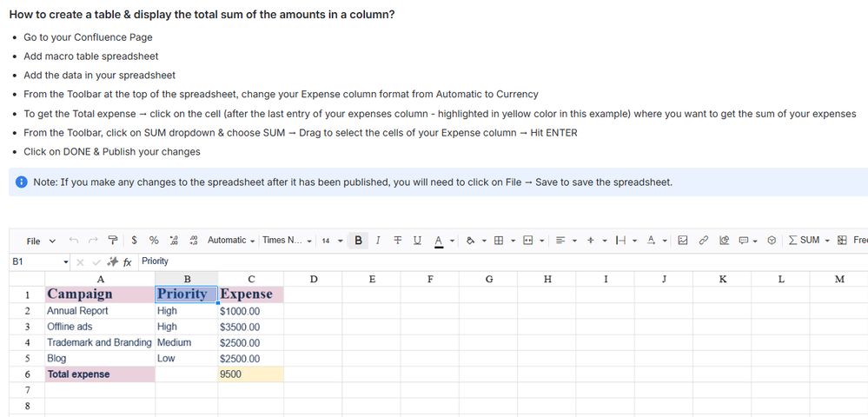This screenshot has width=868, height=417.
Task: Apply currency format with dollar icon
Action: click(134, 241)
